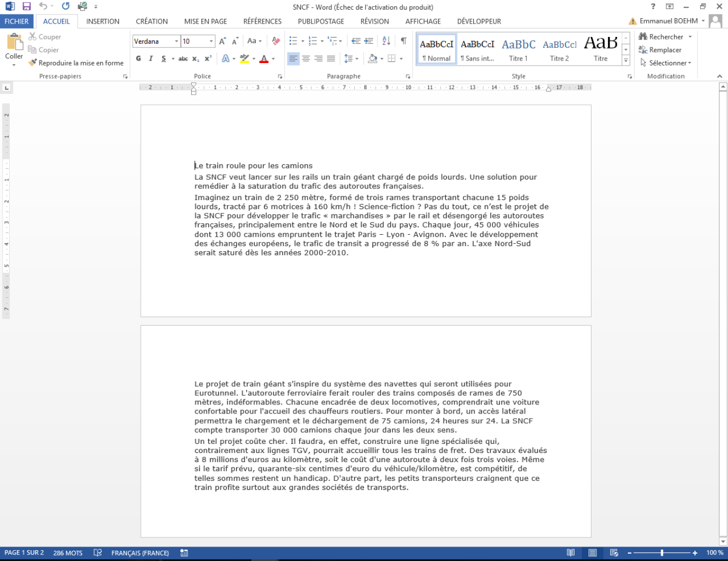The image size is (728, 561).
Task: Click the 100 % zoom level
Action: (715, 553)
